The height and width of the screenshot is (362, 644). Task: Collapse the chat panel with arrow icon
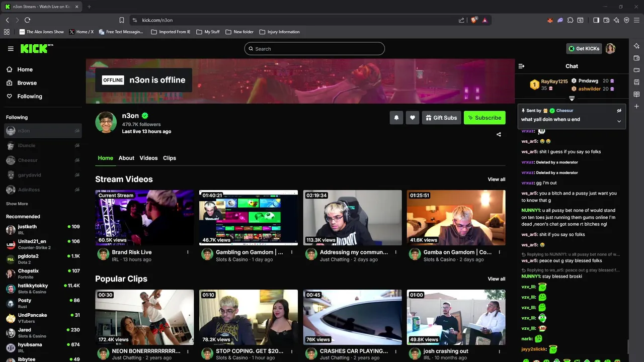click(x=521, y=66)
